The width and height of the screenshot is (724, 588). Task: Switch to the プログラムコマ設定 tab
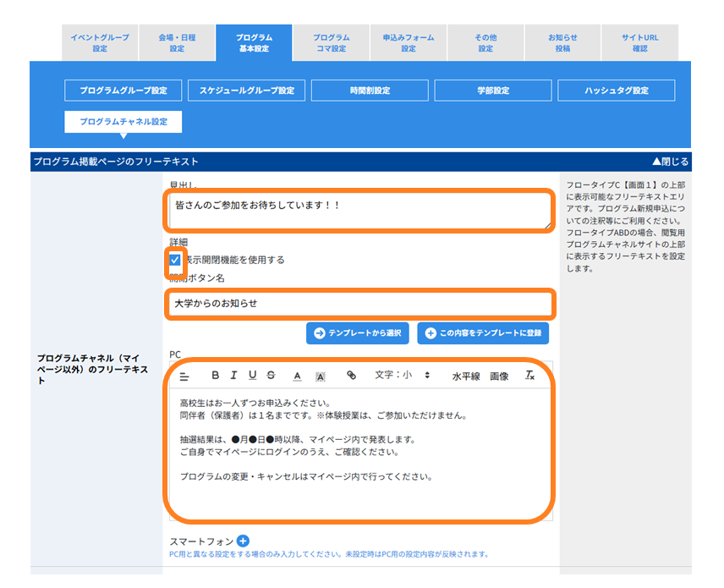click(x=331, y=43)
